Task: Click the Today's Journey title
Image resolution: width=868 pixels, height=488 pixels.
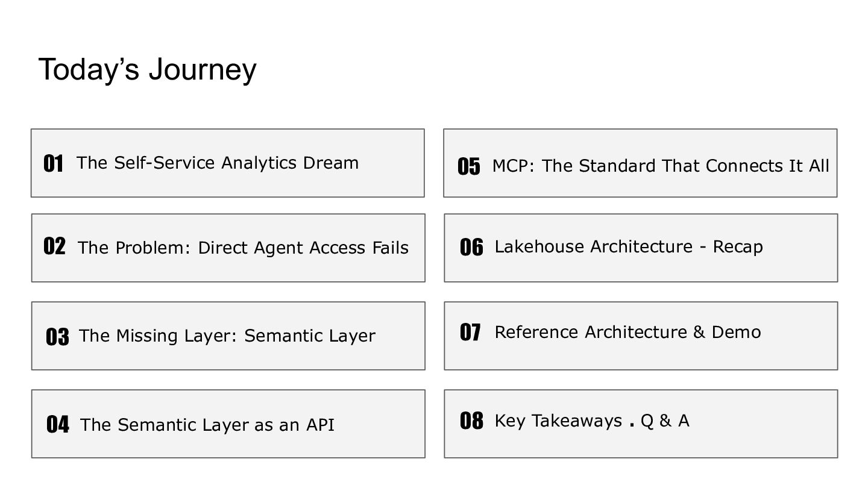Action: 148,69
